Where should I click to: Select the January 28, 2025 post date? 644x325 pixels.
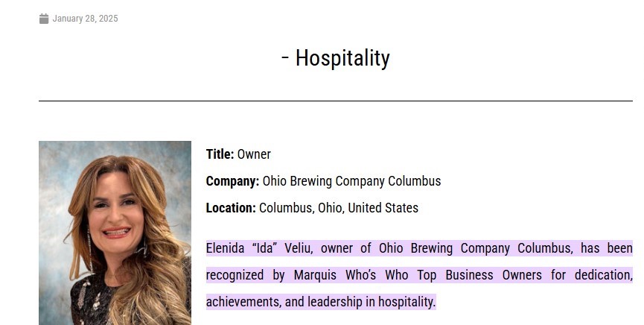85,19
